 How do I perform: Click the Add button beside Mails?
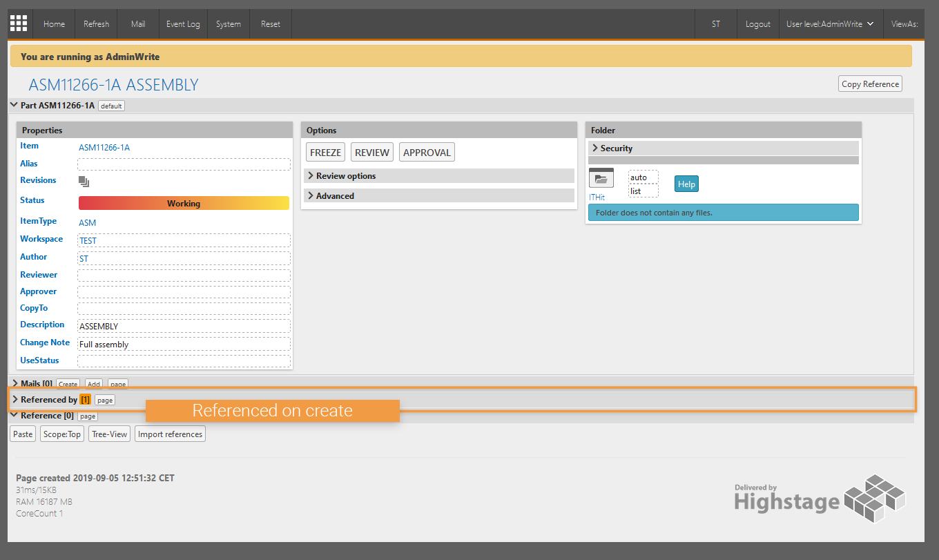[94, 384]
